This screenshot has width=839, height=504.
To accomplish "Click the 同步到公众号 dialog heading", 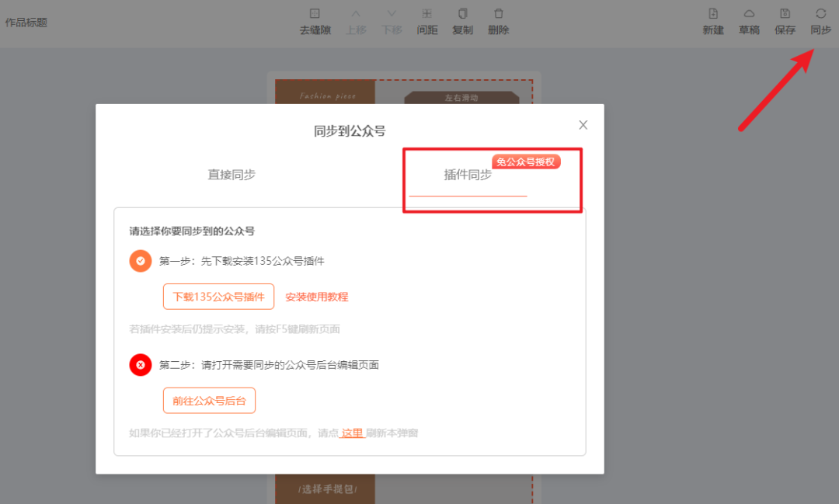I will click(x=350, y=131).
